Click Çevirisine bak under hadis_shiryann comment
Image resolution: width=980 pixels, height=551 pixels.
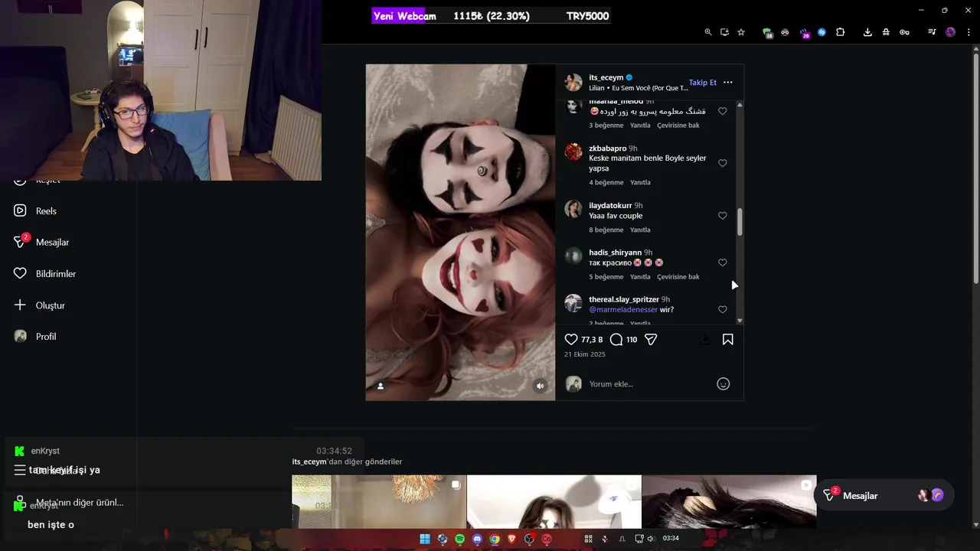pyautogui.click(x=678, y=276)
